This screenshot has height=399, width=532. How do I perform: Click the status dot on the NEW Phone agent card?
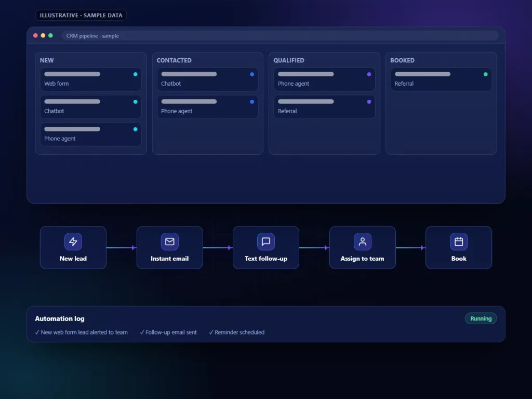click(x=136, y=129)
